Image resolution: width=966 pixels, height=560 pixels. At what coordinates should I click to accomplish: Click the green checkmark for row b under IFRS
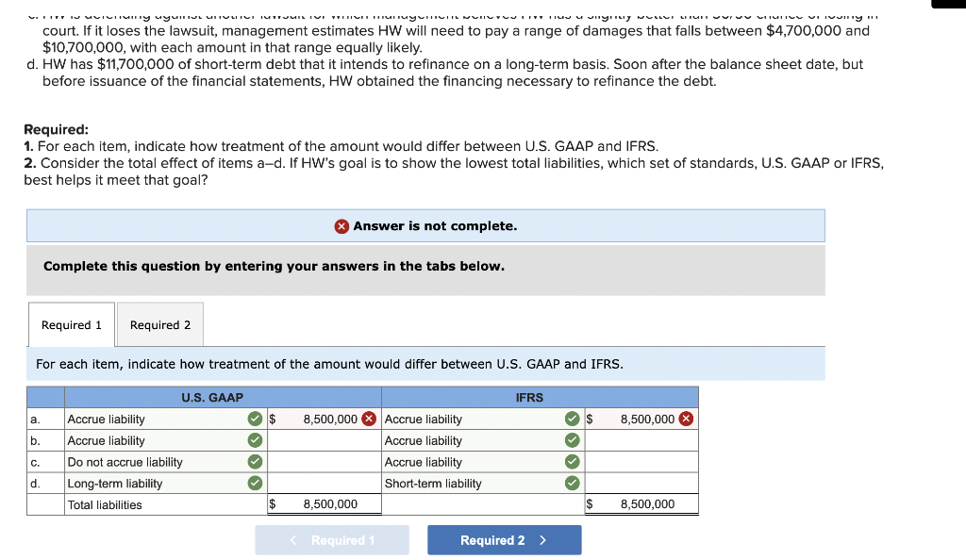tap(571, 440)
